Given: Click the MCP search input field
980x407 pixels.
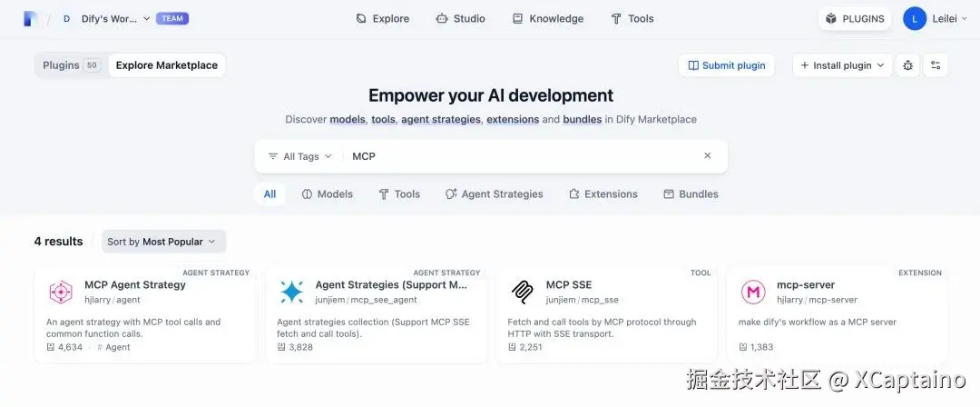Looking at the screenshot, I should pyautogui.click(x=517, y=156).
